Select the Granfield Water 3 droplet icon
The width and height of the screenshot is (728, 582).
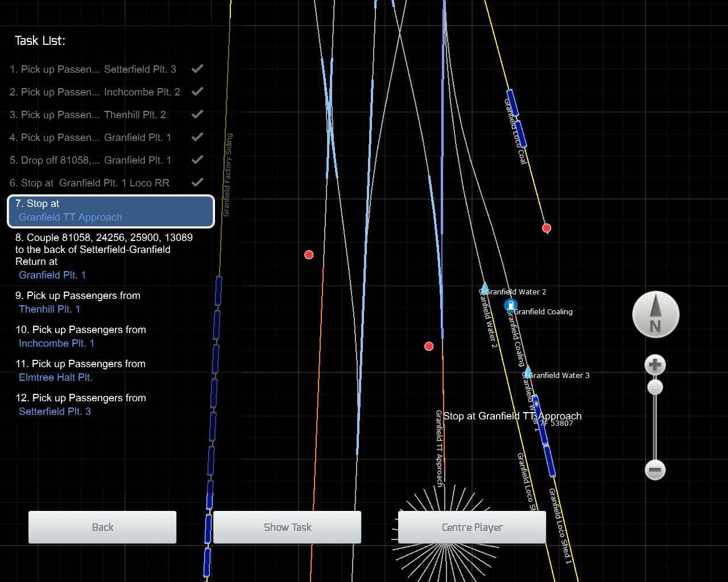528,372
